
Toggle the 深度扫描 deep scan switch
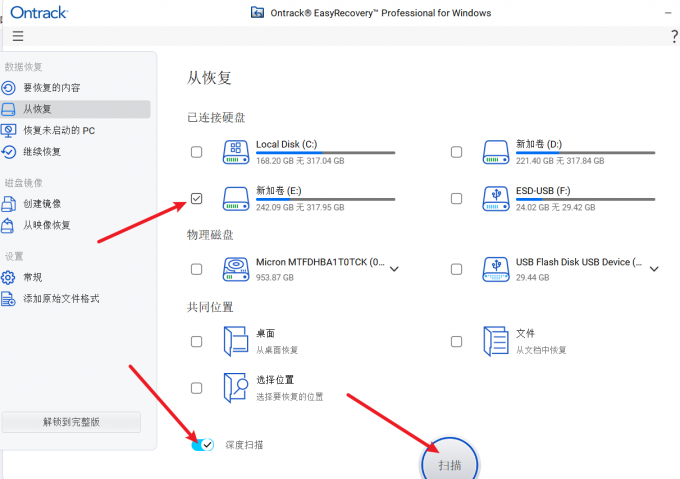click(203, 445)
